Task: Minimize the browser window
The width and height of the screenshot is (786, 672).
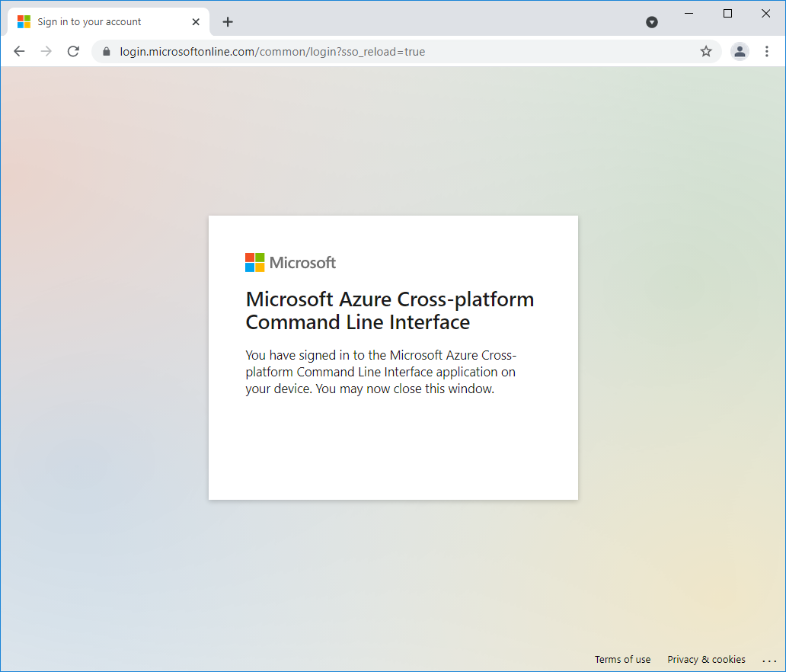Action: (689, 14)
